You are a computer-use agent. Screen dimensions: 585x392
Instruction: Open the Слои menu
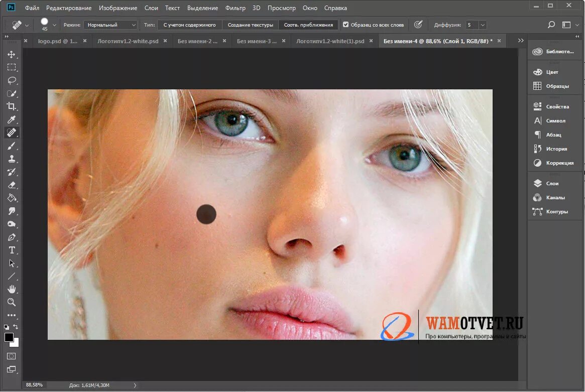[151, 8]
